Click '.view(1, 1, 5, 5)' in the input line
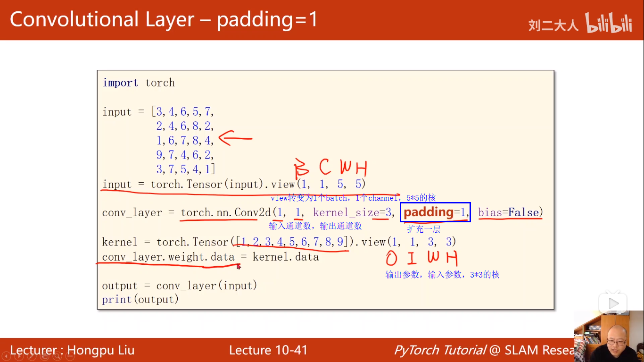644x362 pixels. (x=316, y=184)
